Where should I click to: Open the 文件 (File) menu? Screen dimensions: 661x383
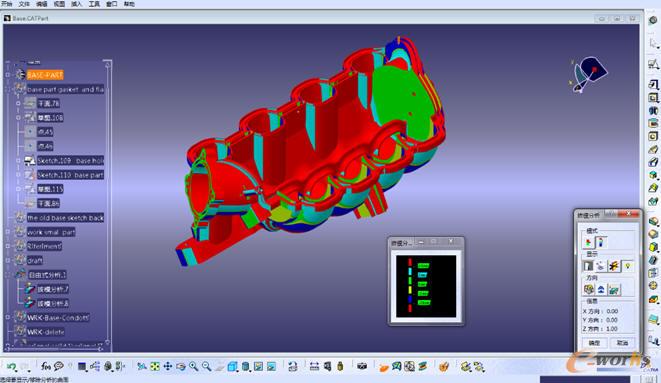[24, 4]
